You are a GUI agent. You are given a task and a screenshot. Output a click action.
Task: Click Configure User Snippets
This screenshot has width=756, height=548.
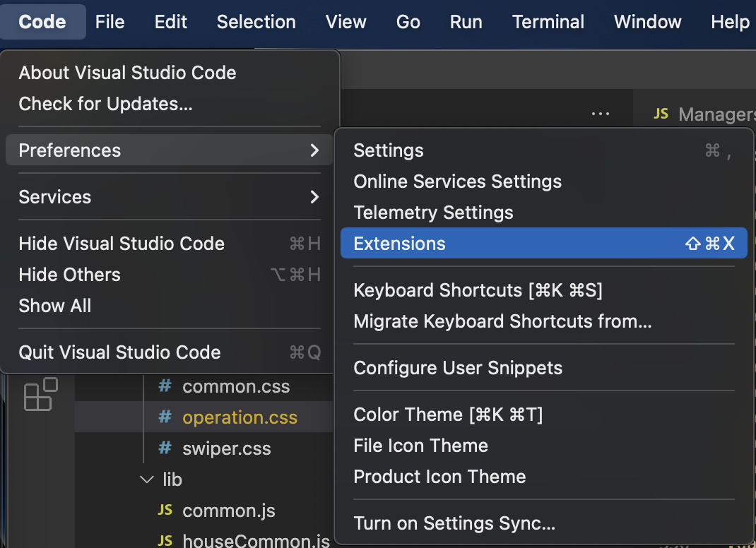457,367
